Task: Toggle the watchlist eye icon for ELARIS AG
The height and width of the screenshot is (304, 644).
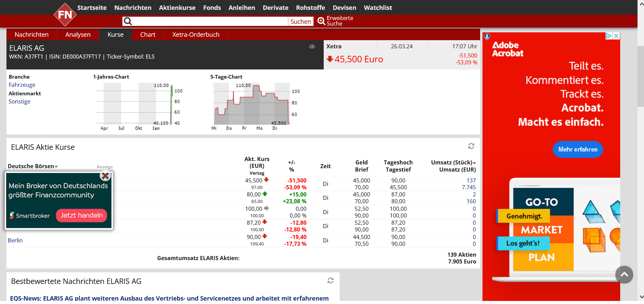Action: [x=312, y=47]
